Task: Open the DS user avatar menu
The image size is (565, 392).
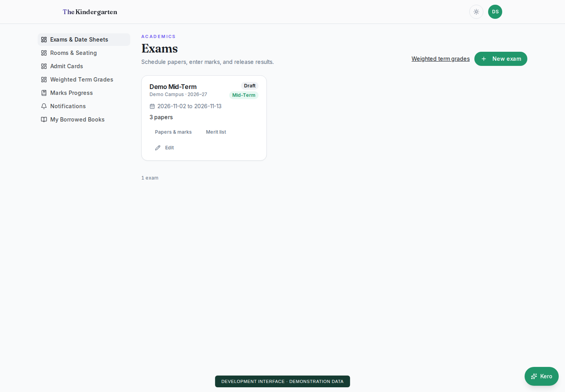Action: point(495,12)
